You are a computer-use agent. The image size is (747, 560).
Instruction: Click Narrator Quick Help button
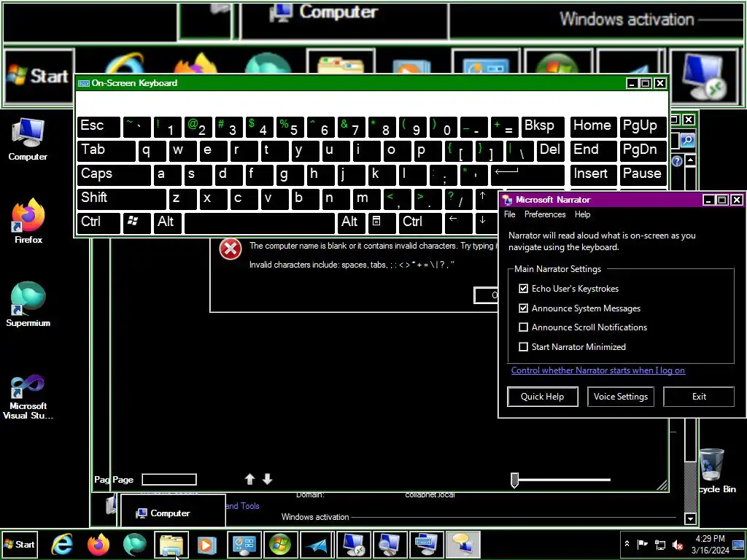point(543,397)
